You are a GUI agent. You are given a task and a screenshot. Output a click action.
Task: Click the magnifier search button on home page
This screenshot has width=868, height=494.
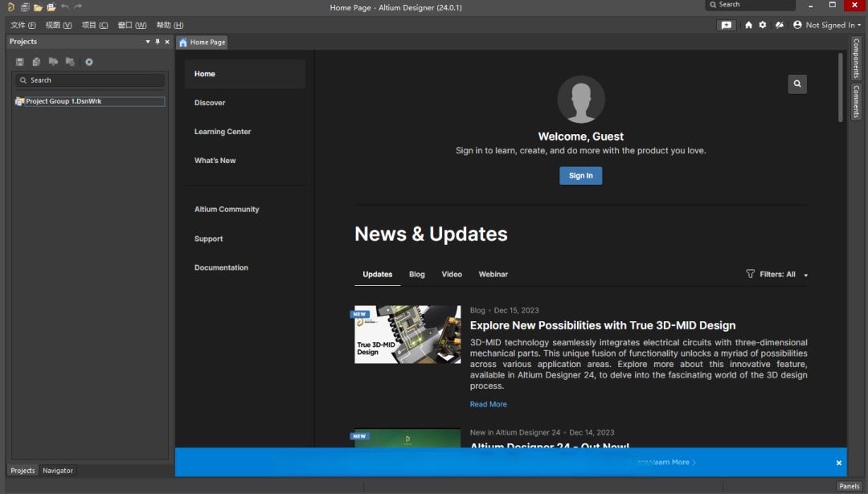797,84
